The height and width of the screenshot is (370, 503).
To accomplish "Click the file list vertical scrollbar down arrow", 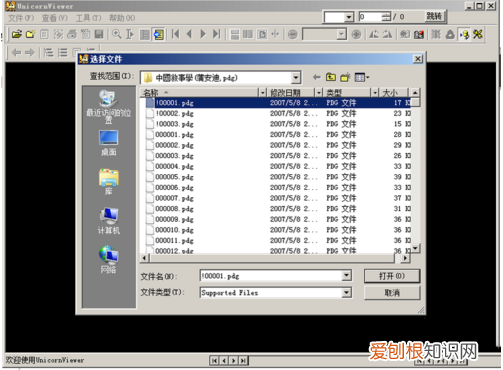I will click(415, 248).
